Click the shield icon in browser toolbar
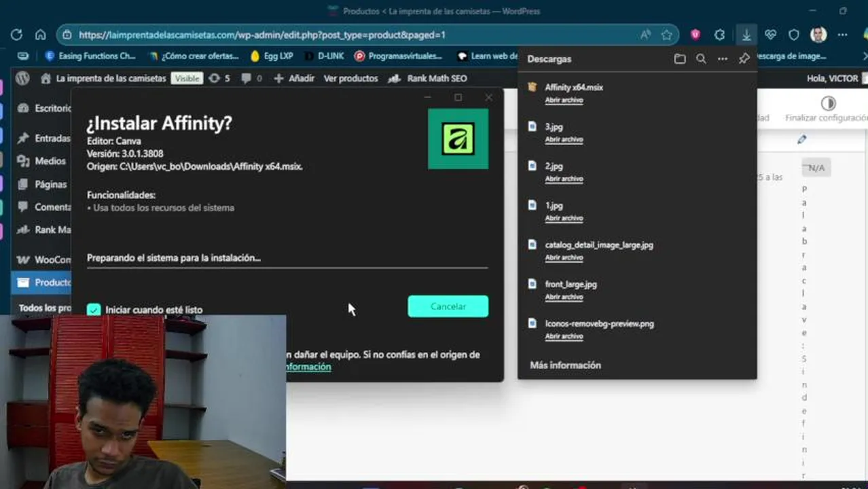Viewport: 868px width, 489px height. [x=794, y=35]
